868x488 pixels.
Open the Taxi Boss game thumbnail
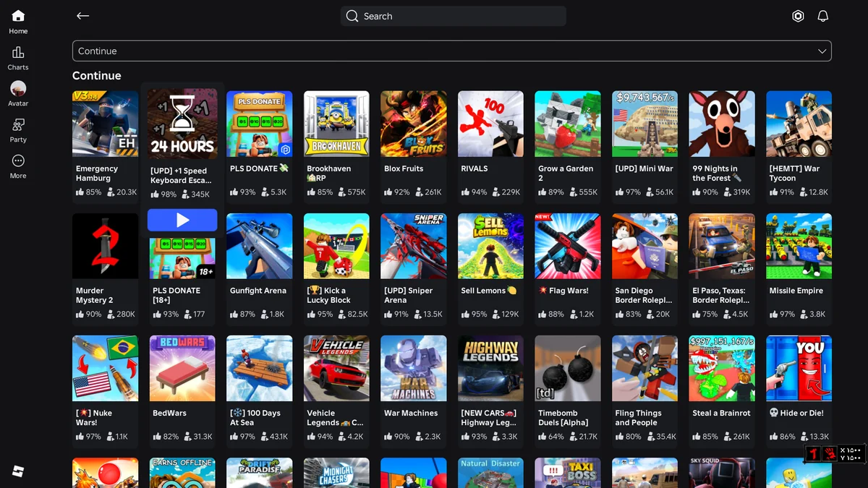[568, 473]
